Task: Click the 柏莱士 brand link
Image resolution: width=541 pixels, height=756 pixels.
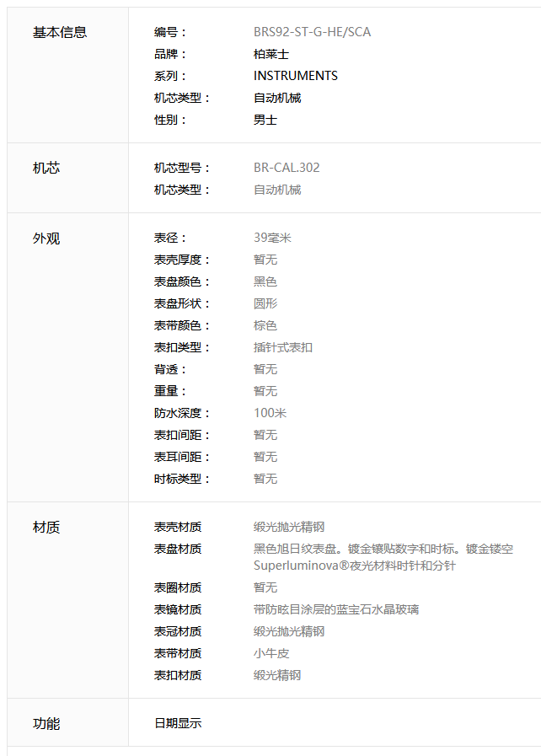Action: coord(271,54)
